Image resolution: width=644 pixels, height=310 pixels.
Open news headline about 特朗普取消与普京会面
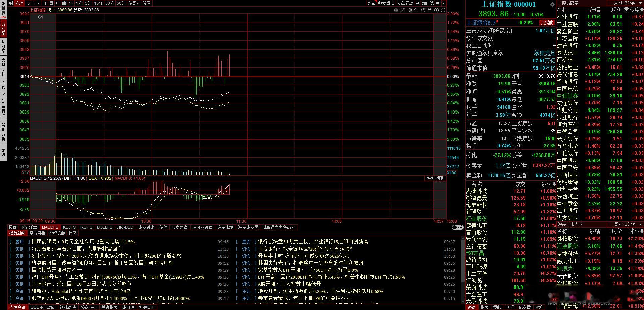pos(77,249)
